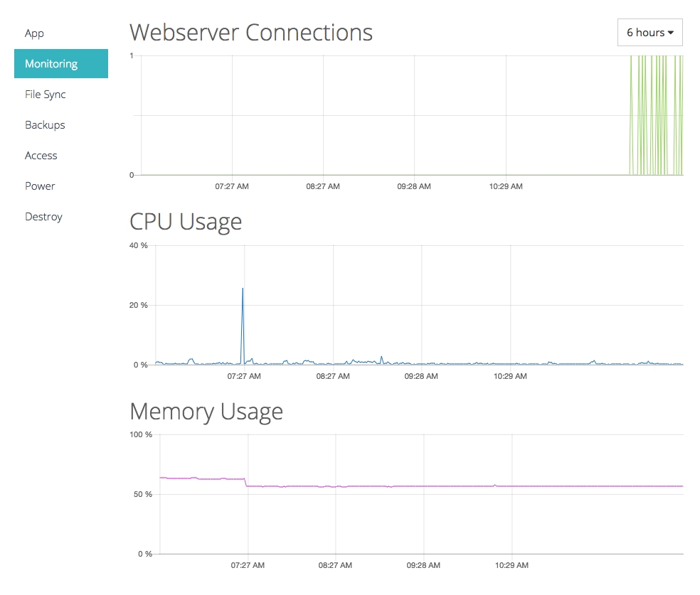Expand the 6 hours time range dropdown

(649, 33)
